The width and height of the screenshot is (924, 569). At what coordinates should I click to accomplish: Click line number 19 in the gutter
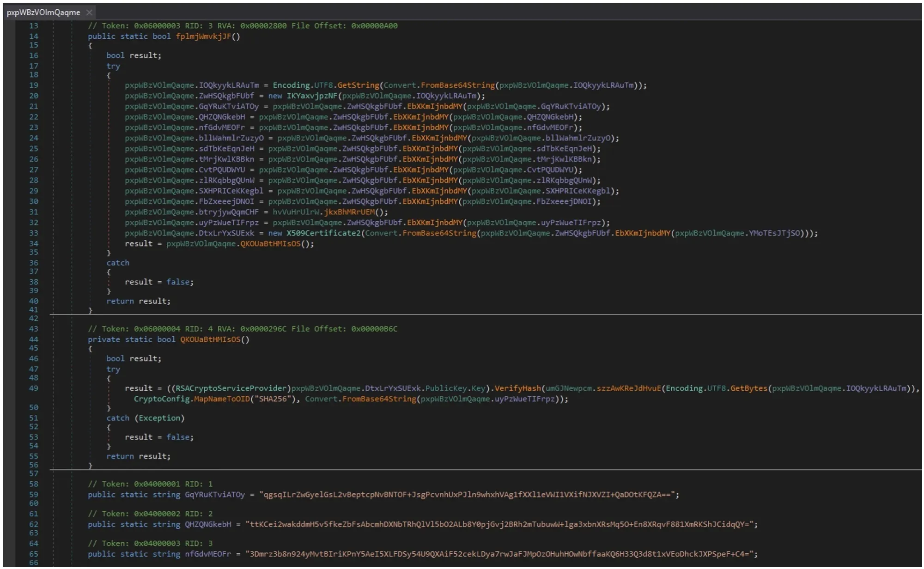pos(33,85)
